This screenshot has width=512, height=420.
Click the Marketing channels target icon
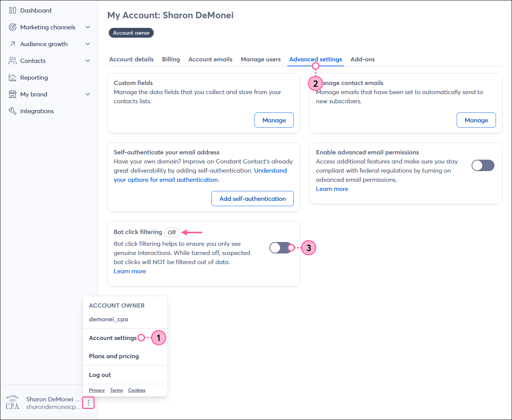click(x=13, y=27)
